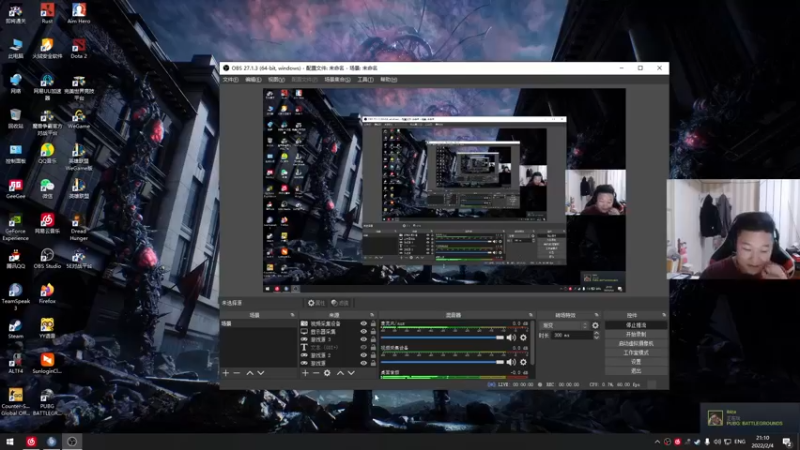This screenshot has height=450, width=800.
Task: Click the 开始录制 start recording button
Action: 636,334
